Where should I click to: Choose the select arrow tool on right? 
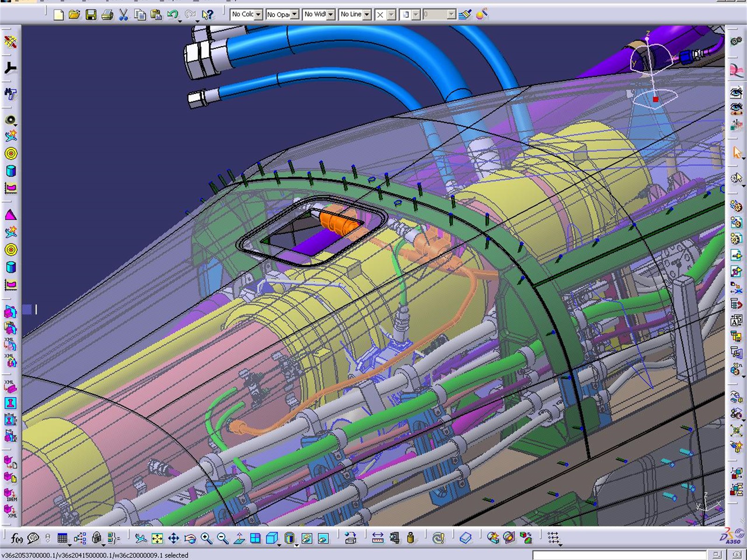[x=737, y=153]
